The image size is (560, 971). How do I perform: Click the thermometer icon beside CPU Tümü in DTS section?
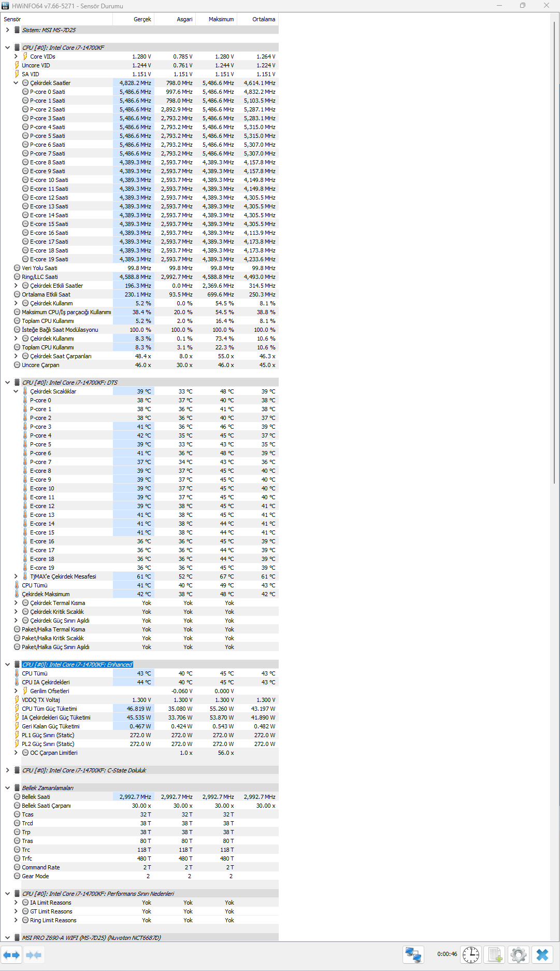17,585
